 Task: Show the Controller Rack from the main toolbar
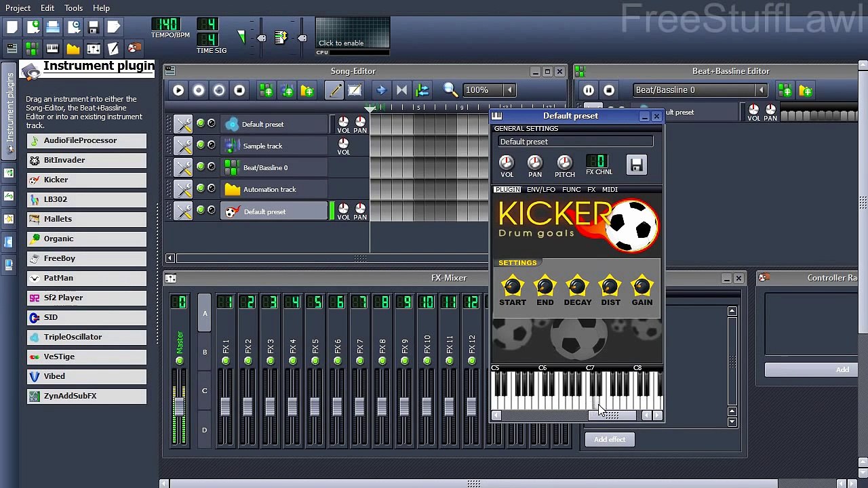134,48
